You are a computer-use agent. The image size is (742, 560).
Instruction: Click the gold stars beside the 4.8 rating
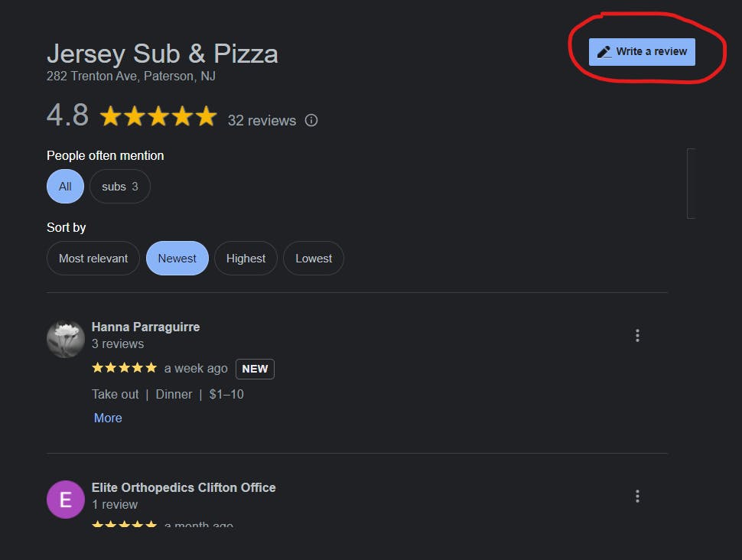pos(158,116)
